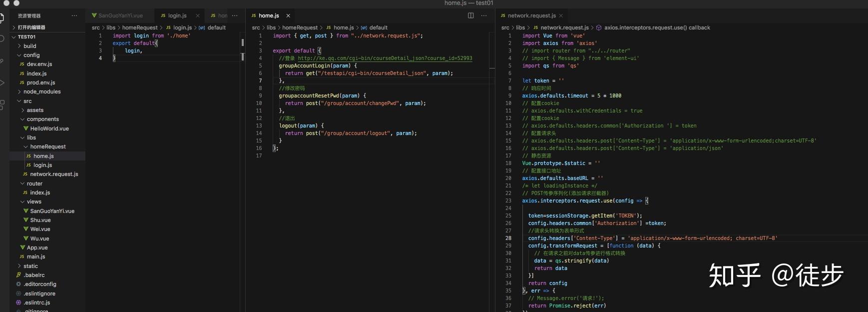
Task: Select the network.request.js editor tab
Action: [531, 15]
